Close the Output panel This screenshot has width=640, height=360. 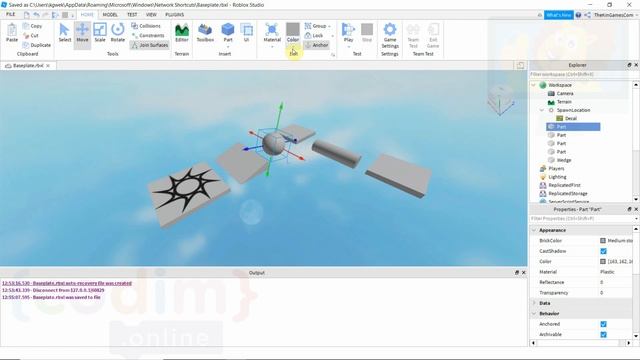click(524, 273)
